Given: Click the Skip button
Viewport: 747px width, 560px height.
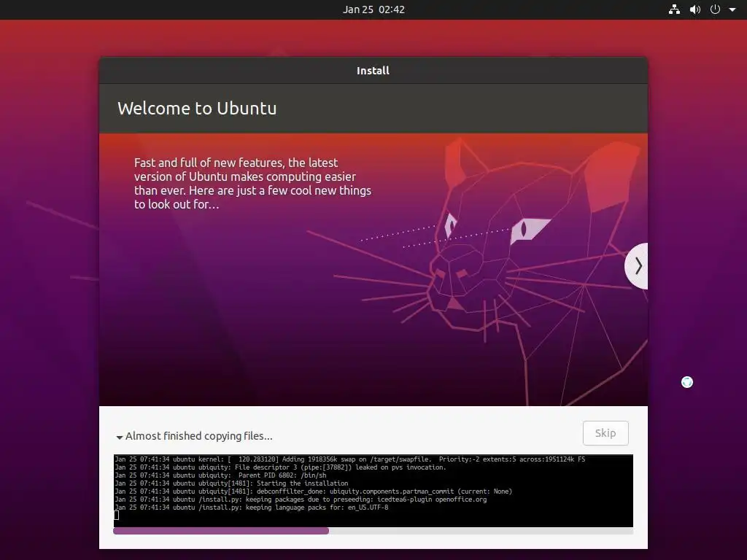Looking at the screenshot, I should coord(605,433).
